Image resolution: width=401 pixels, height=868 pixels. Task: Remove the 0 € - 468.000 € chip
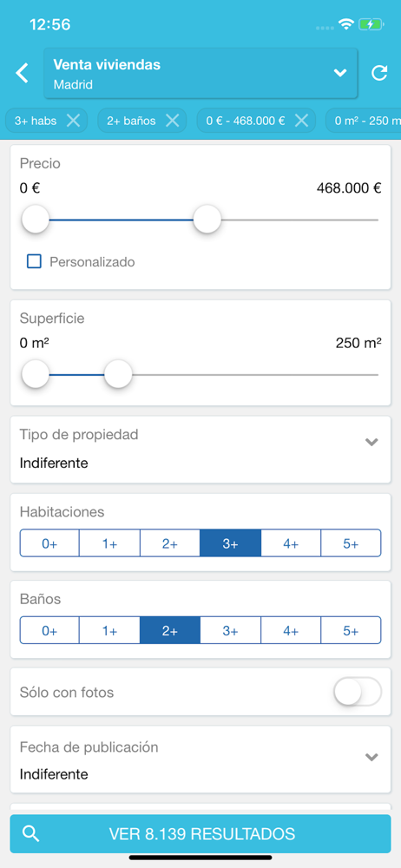click(301, 120)
